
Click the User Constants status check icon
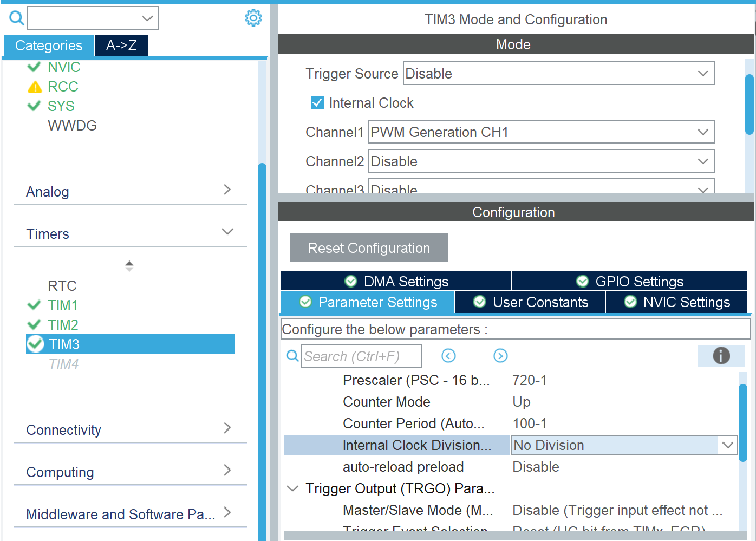480,302
